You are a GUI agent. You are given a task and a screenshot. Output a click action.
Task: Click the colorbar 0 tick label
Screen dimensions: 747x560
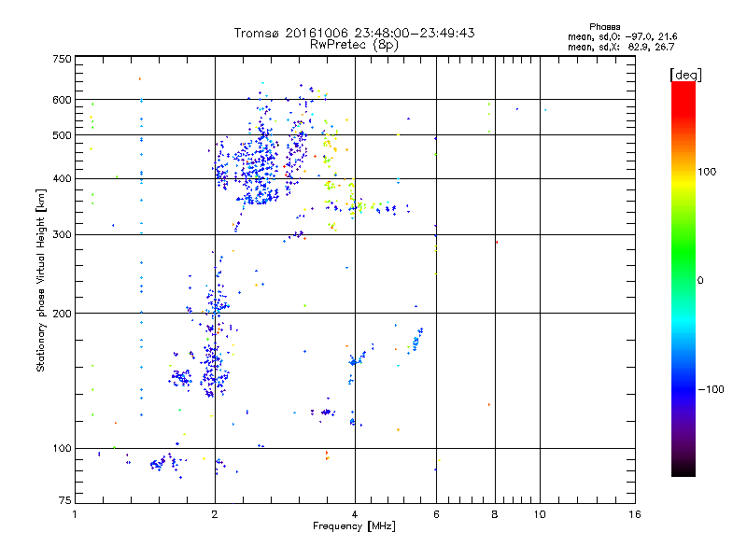700,281
